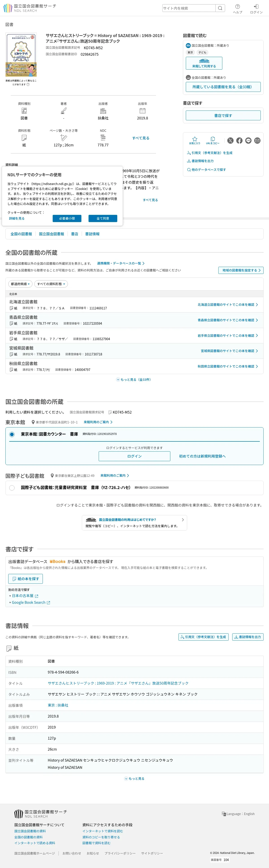Jump to 国立国会図書館 tab
The height and width of the screenshot is (868, 269).
[52, 234]
